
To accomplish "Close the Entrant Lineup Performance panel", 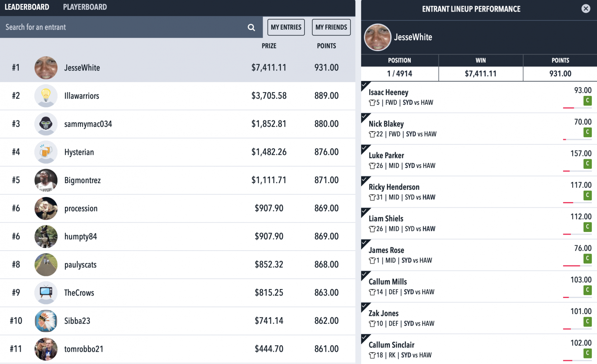I will 586,9.
